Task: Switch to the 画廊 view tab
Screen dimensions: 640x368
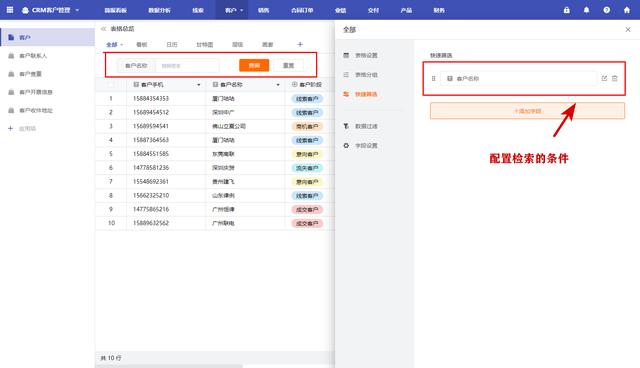Action: pyautogui.click(x=267, y=44)
